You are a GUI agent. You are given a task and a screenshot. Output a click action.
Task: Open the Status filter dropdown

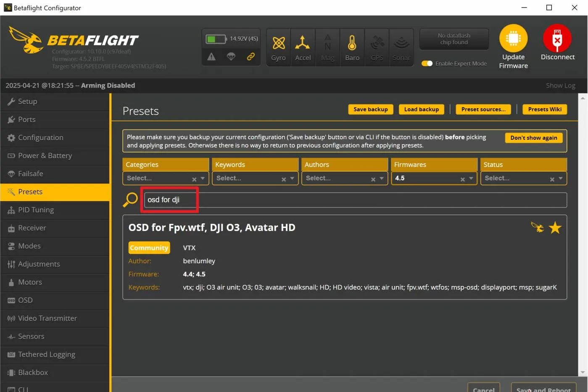524,178
